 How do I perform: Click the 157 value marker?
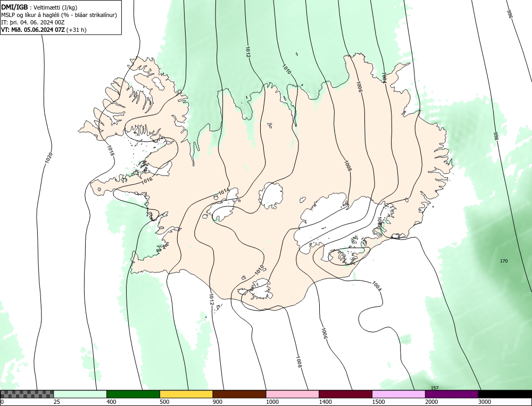(435, 388)
